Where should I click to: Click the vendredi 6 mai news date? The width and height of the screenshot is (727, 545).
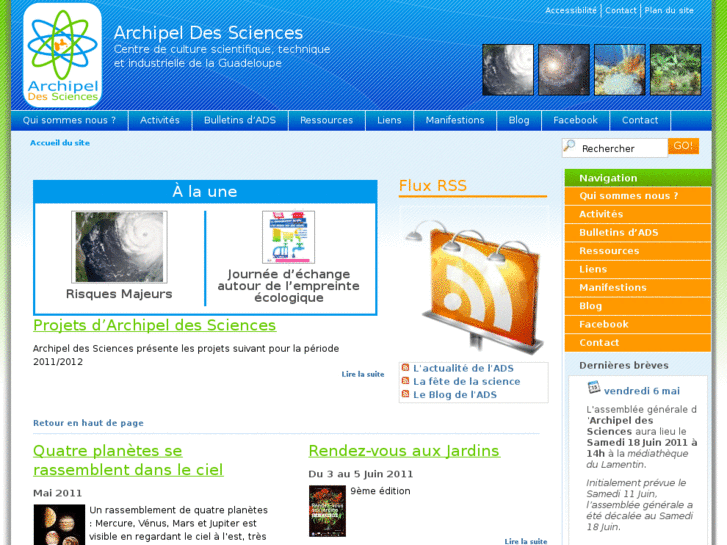[642, 391]
